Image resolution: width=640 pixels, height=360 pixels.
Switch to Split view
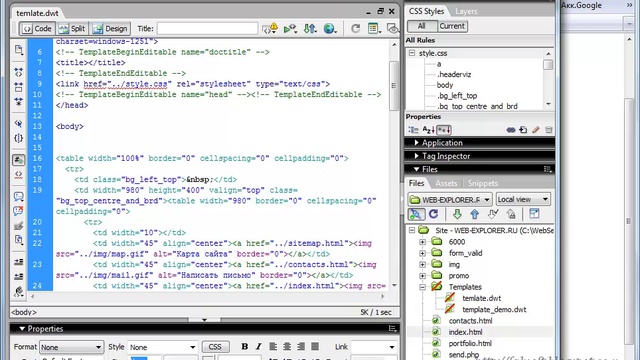coord(72,29)
